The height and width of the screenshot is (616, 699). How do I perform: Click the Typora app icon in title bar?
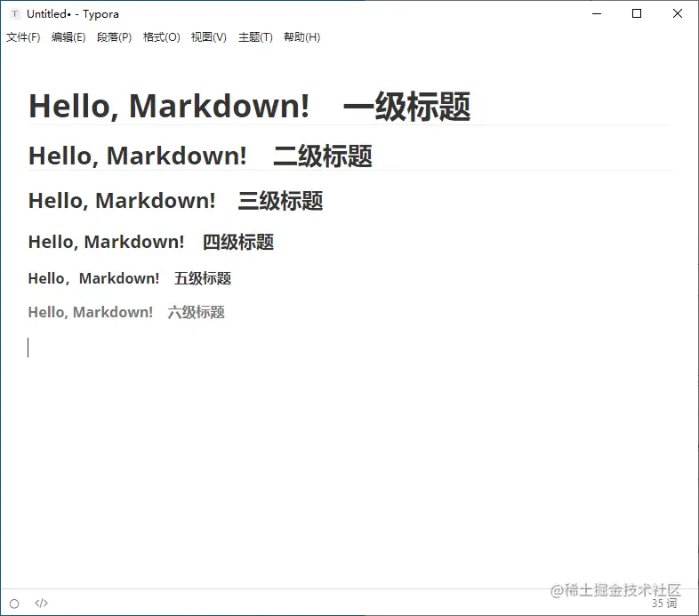point(15,14)
